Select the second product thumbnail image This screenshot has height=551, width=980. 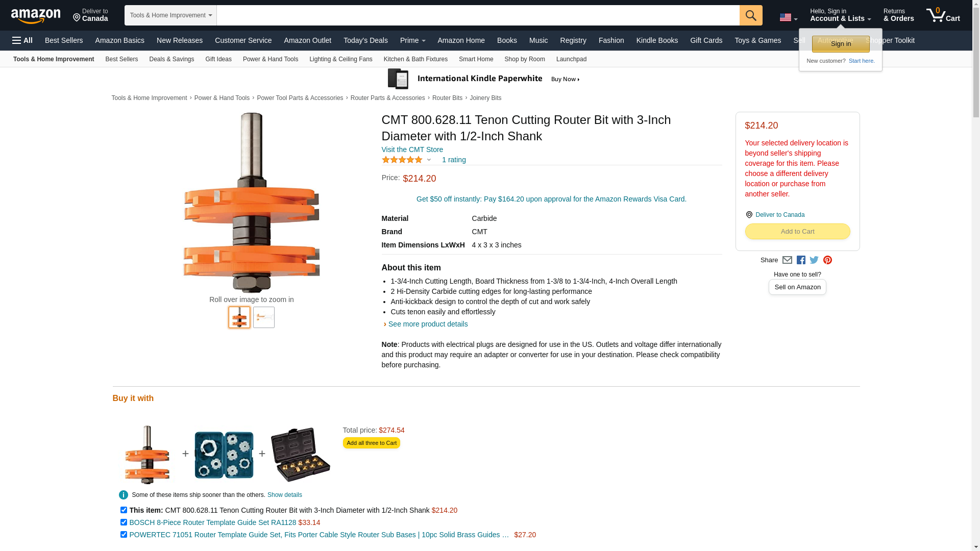(264, 317)
